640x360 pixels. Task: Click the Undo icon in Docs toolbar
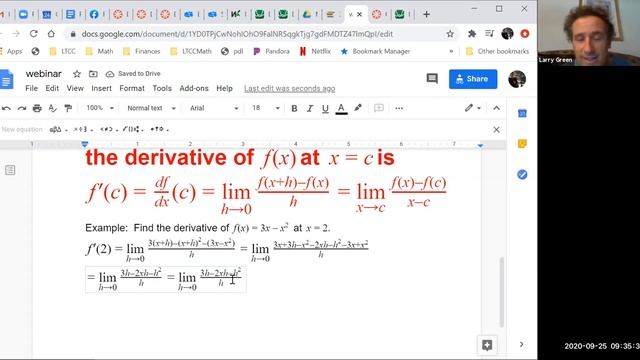(x=6, y=108)
